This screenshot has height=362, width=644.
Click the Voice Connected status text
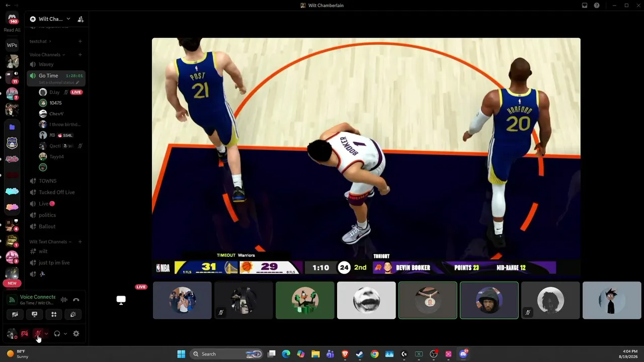[38, 297]
